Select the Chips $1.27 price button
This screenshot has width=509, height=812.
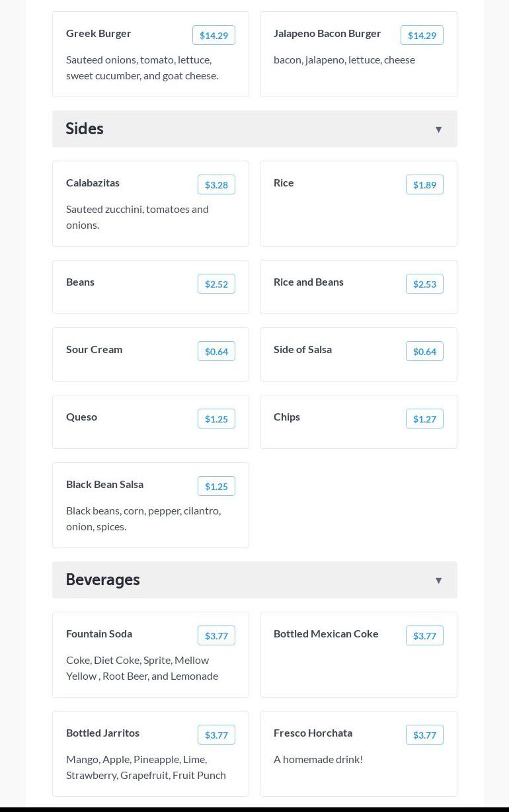coord(424,419)
